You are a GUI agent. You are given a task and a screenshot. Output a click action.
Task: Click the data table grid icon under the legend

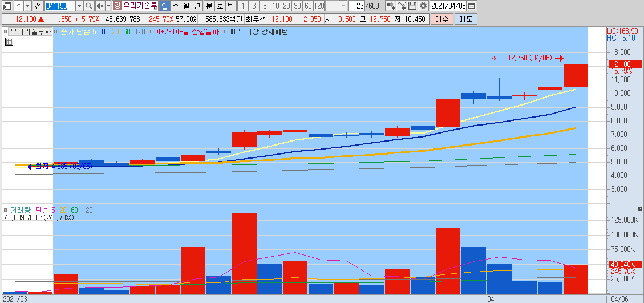click(9, 42)
